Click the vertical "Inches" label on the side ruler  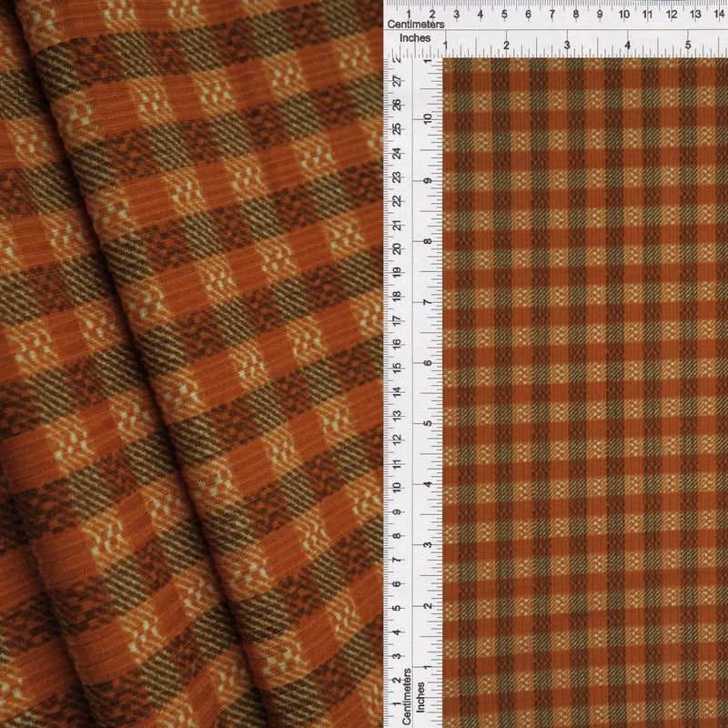pyautogui.click(x=420, y=697)
